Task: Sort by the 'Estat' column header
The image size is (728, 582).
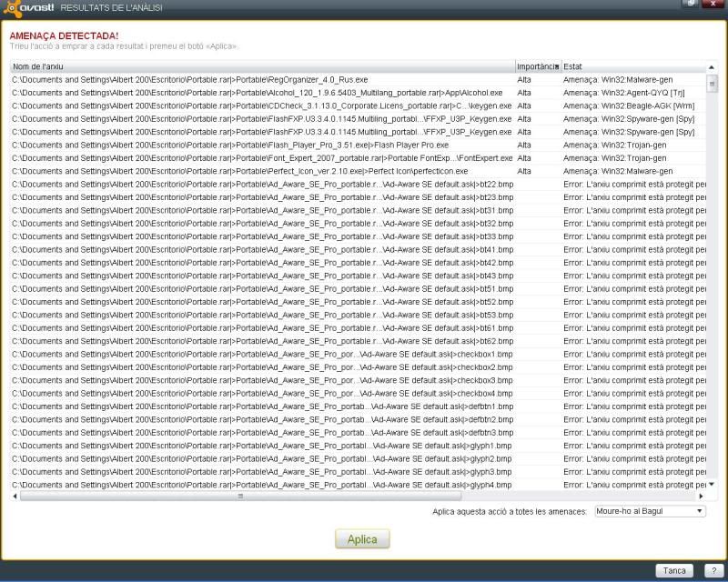Action: coord(632,66)
